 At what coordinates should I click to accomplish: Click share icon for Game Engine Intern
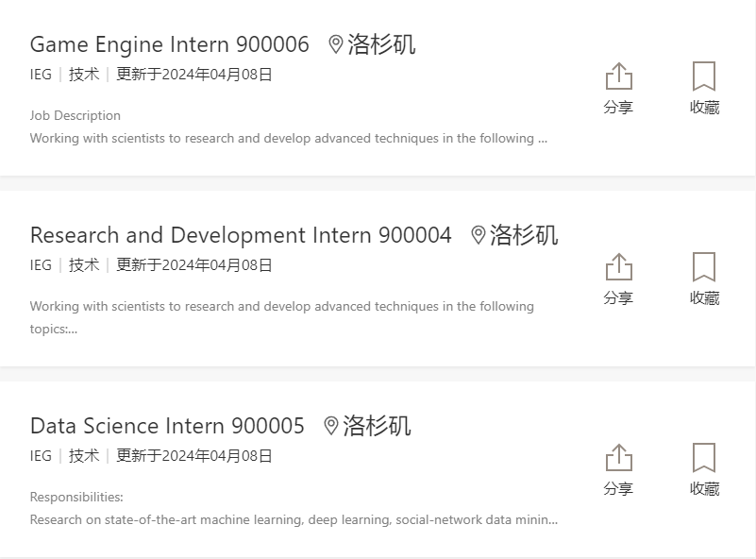[x=618, y=76]
